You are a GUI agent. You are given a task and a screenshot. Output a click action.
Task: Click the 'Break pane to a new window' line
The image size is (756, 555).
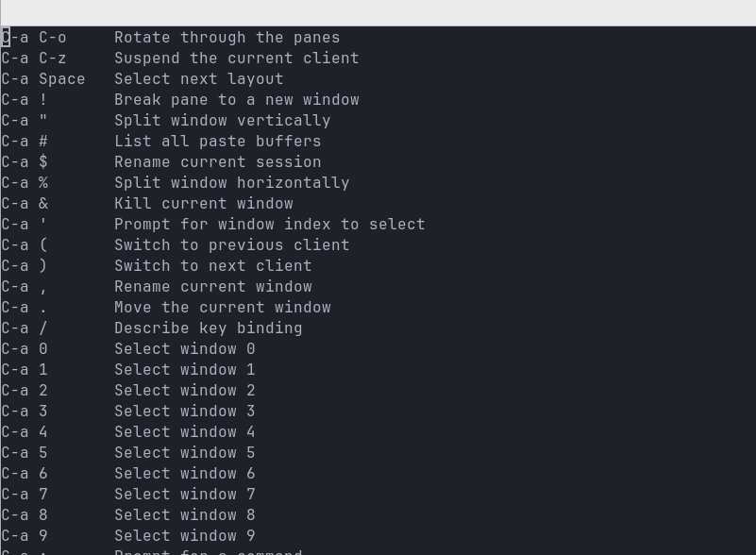236,100
